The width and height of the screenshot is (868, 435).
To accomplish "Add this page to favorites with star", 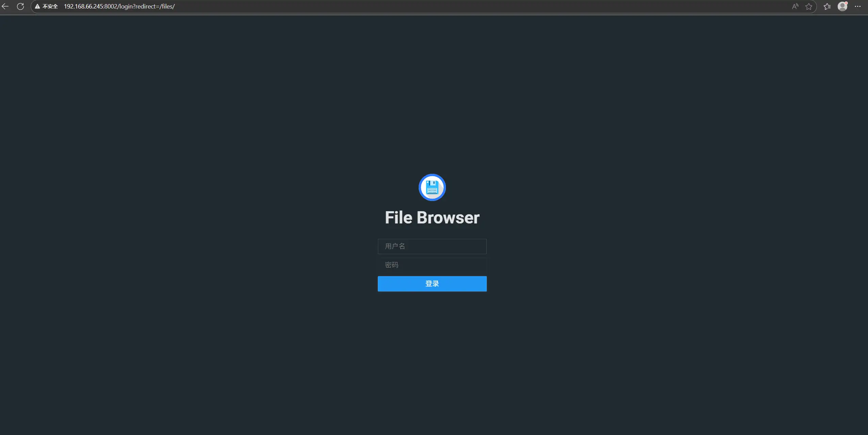I will pos(809,6).
